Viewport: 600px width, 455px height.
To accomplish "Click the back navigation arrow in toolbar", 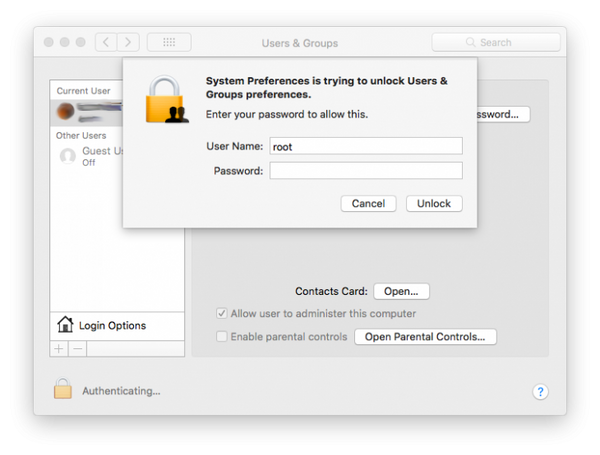I will (x=106, y=42).
